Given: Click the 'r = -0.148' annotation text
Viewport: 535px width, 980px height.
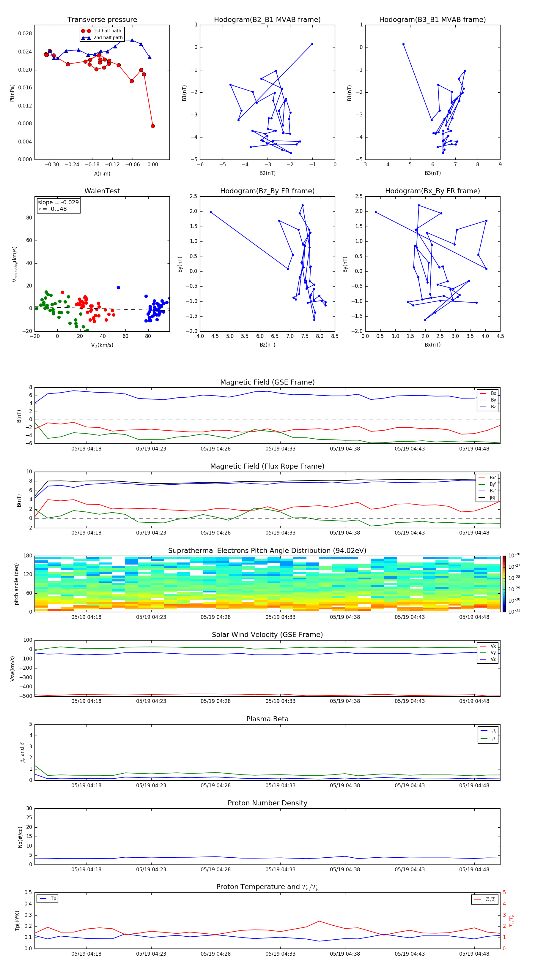Looking at the screenshot, I should tap(52, 209).
